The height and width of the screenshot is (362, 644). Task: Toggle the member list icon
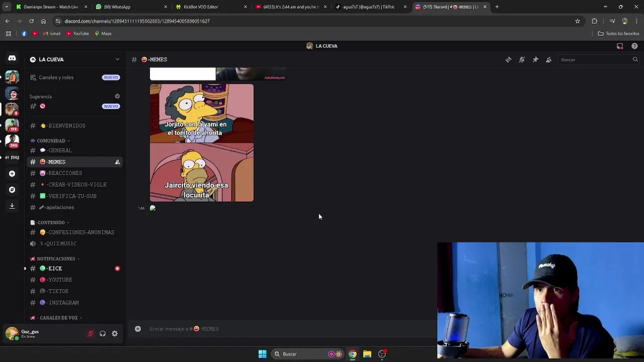click(x=549, y=59)
